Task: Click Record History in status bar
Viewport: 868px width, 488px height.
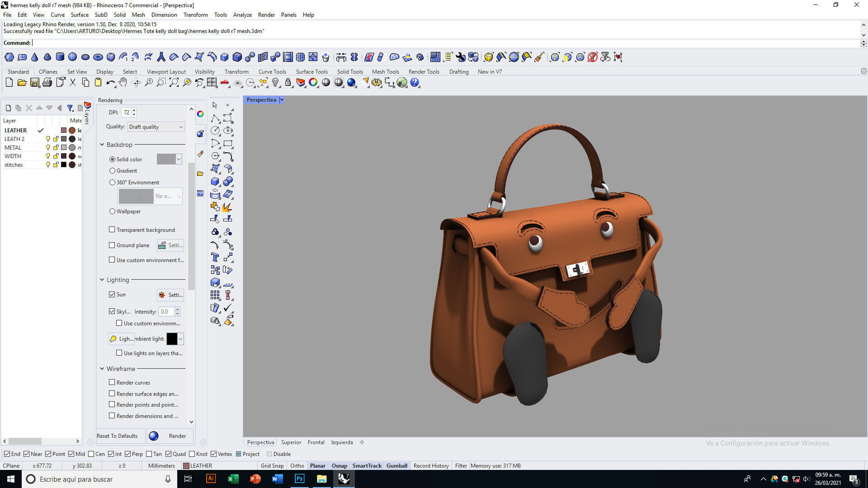Action: tap(431, 466)
